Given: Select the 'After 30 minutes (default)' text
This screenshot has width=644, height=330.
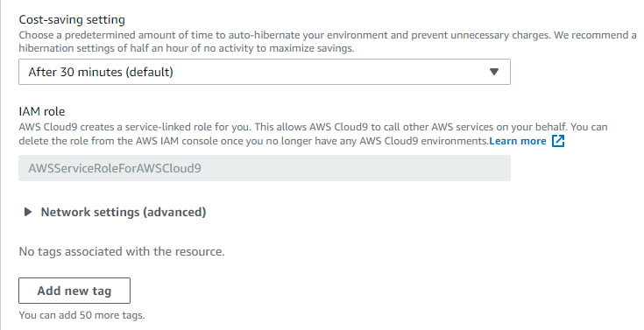Looking at the screenshot, I should coord(101,73).
